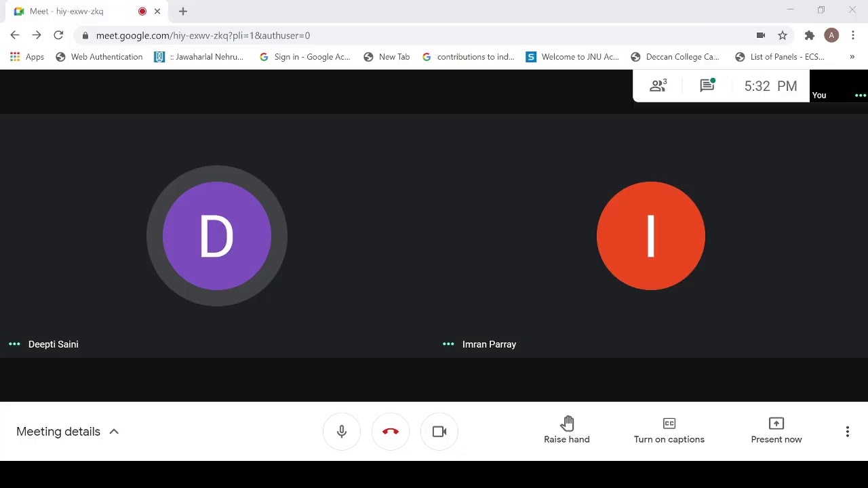
Task: Leave the call with the red hang-up button
Action: 391,432
